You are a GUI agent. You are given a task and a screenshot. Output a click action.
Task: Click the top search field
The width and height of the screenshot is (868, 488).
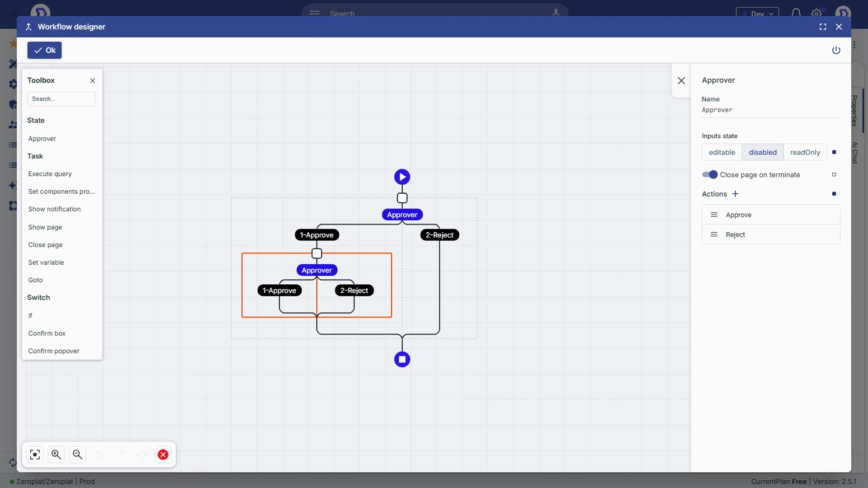(435, 13)
